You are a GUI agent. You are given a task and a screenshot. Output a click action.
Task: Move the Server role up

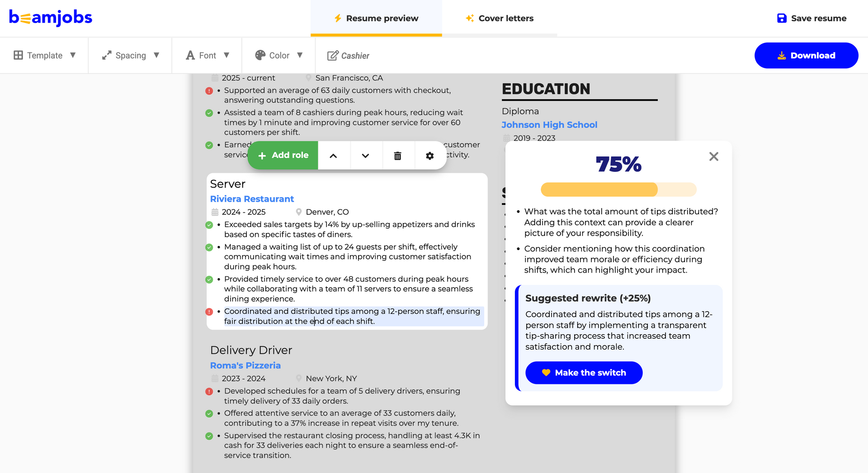point(334,156)
